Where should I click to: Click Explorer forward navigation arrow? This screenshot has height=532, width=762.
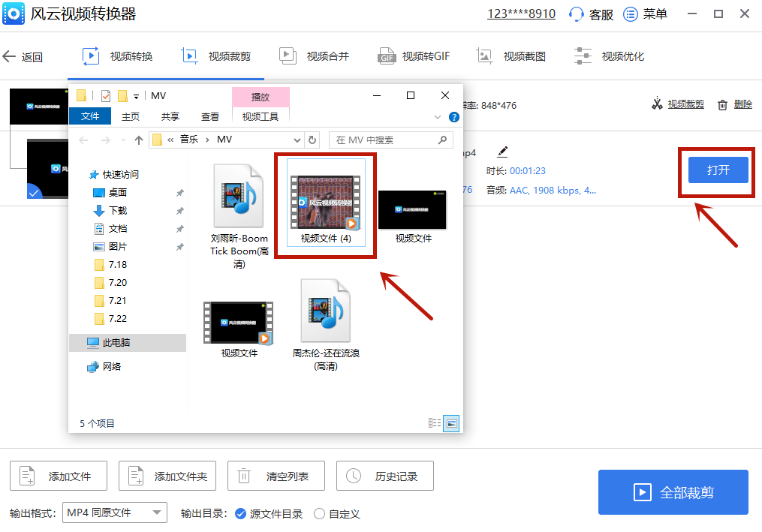[105, 140]
